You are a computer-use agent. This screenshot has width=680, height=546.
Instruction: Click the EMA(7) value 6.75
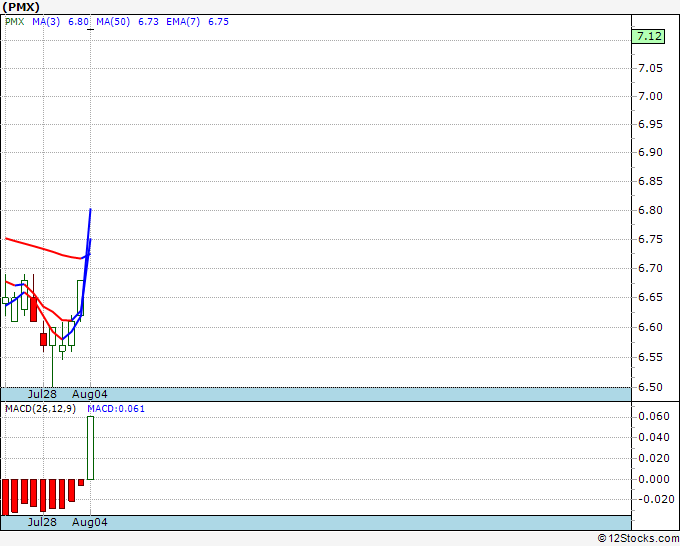pyautogui.click(x=219, y=22)
